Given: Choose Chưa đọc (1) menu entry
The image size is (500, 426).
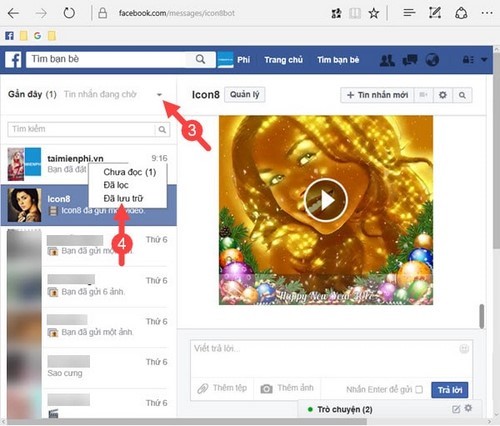Looking at the screenshot, I should pos(130,172).
